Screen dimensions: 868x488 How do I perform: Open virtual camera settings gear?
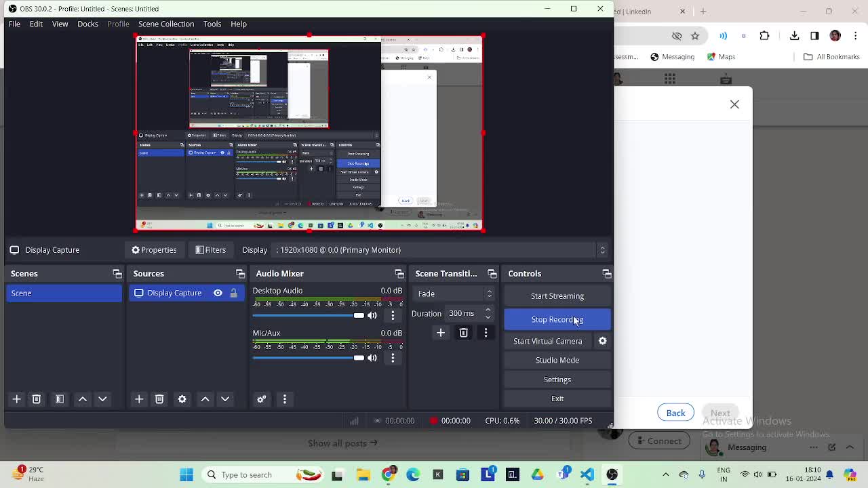click(x=603, y=341)
